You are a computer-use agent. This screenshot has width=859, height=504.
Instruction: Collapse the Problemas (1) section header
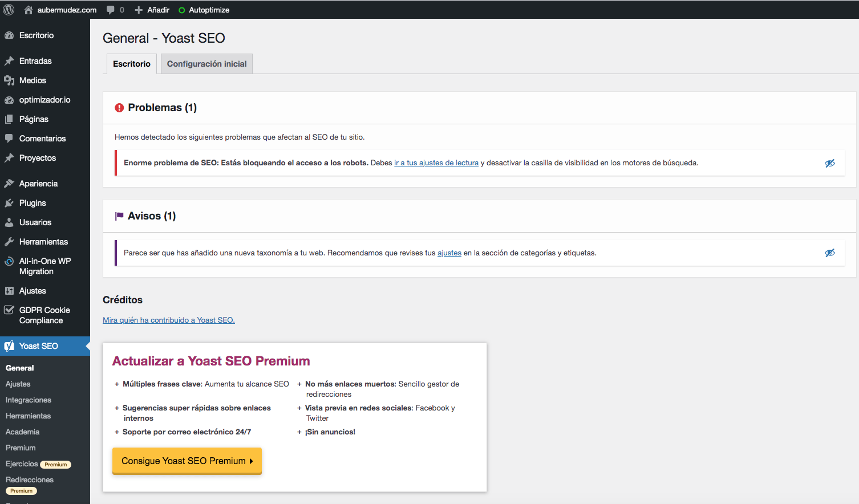tap(479, 108)
